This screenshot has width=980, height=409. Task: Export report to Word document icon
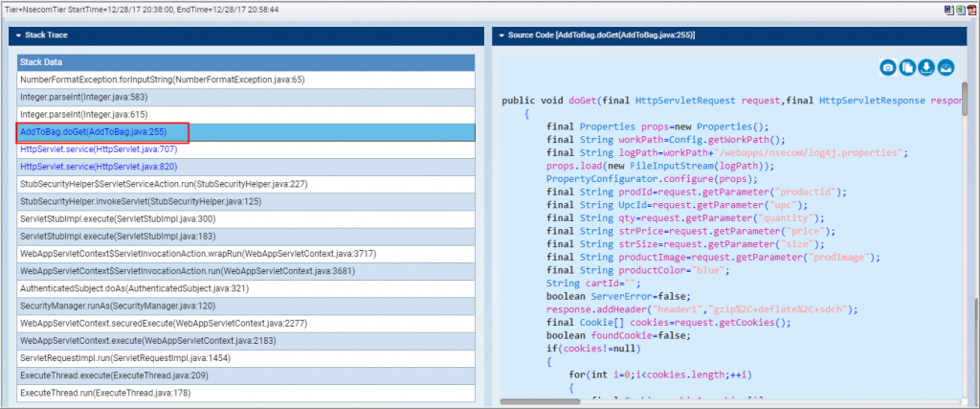coord(948,10)
